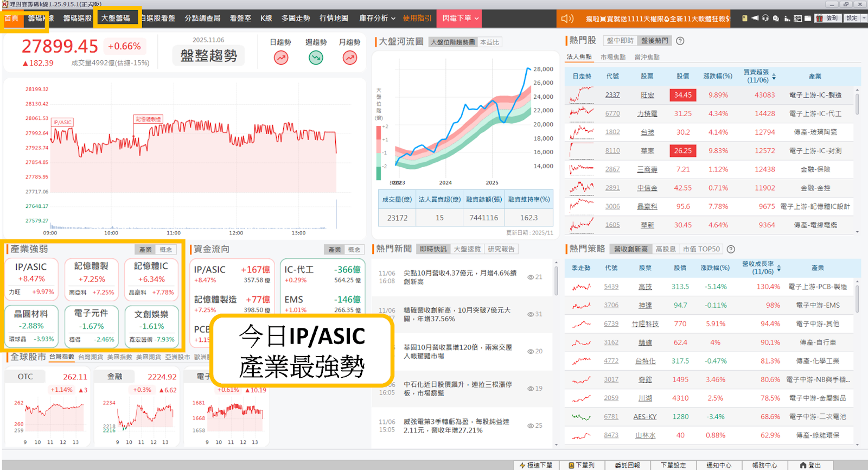
Task: Select 市場焦點 sub-tab
Action: (x=613, y=57)
